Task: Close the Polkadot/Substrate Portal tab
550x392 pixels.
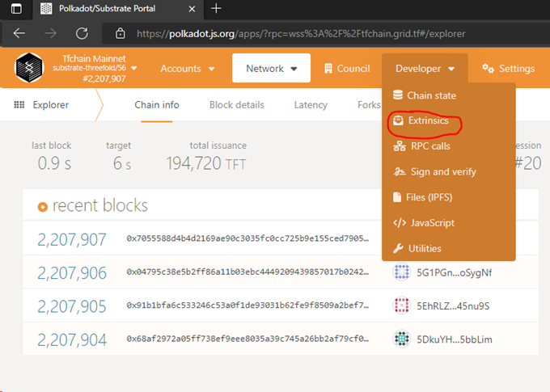Action: pyautogui.click(x=192, y=9)
